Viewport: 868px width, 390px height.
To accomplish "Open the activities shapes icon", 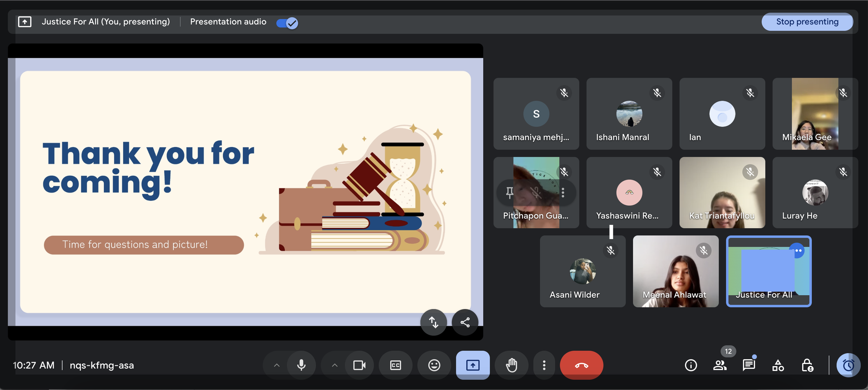I will (778, 365).
